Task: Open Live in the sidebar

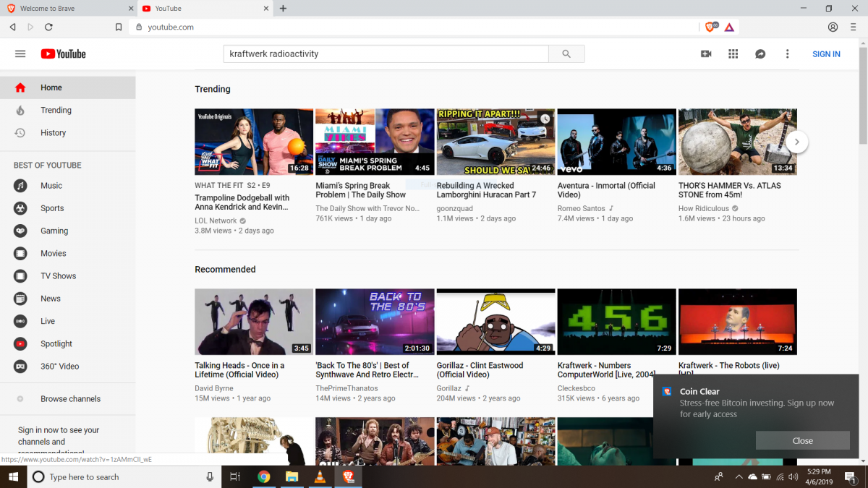Action: (67, 321)
